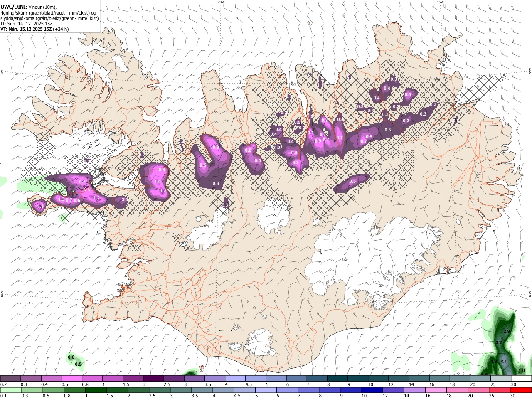
Task: Click the 3.2 precipitation value
Action: coord(499,342)
